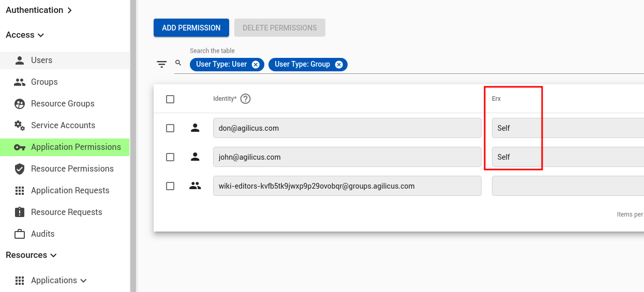This screenshot has height=292, width=644.
Task: Click the person icon beside don@agilicus.com
Action: (195, 128)
